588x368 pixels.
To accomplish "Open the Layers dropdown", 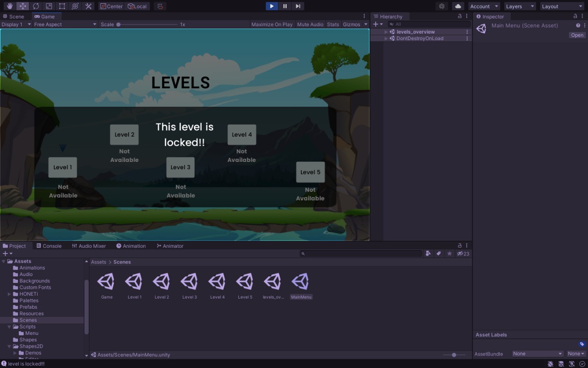I will pos(520,6).
